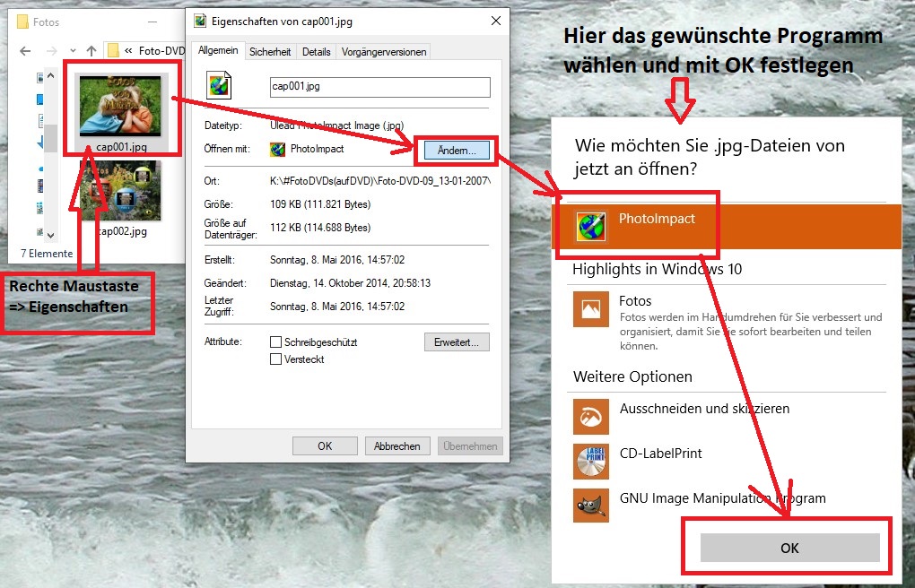Confirm the app choice with the grey OK button
This screenshot has width=915, height=588.
(789, 548)
